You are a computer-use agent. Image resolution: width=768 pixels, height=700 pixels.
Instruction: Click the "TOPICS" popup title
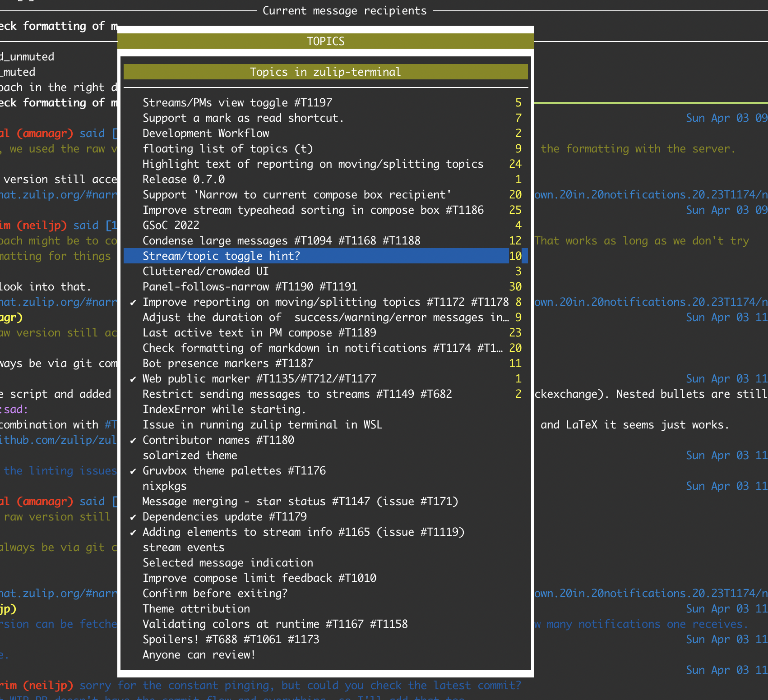pos(325,41)
